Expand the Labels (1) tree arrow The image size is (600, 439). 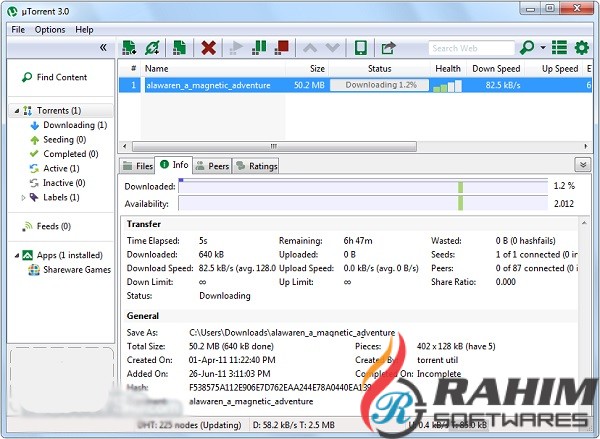coord(23,197)
